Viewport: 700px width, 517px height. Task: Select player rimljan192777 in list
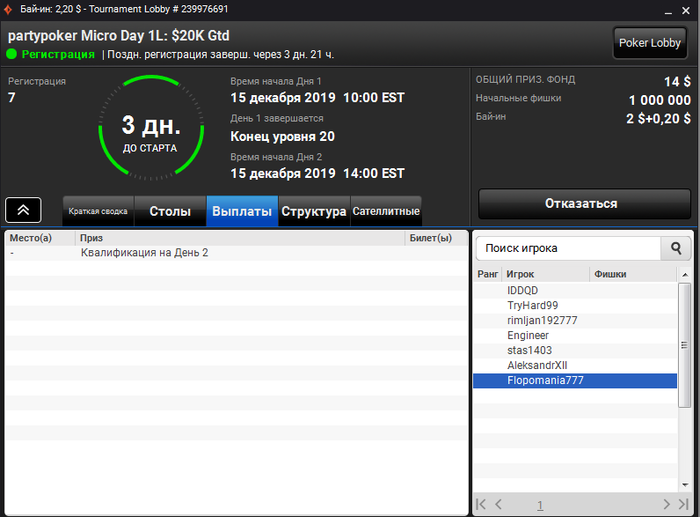click(575, 321)
